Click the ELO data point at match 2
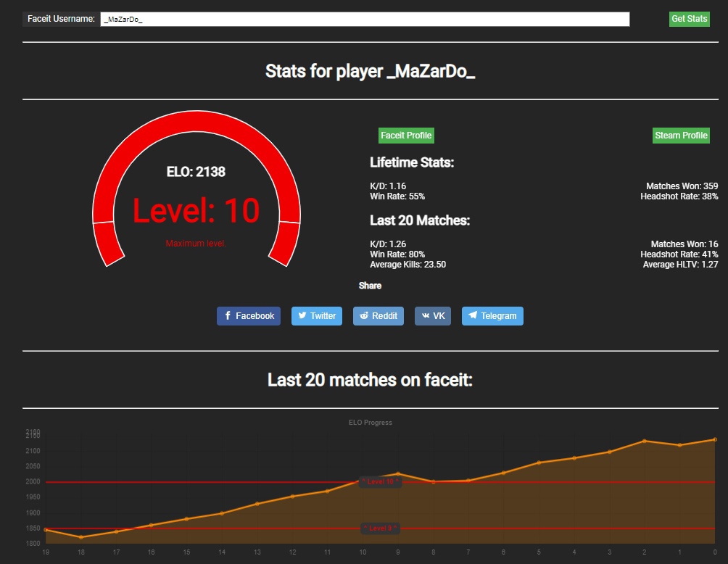The width and height of the screenshot is (728, 564). click(645, 441)
